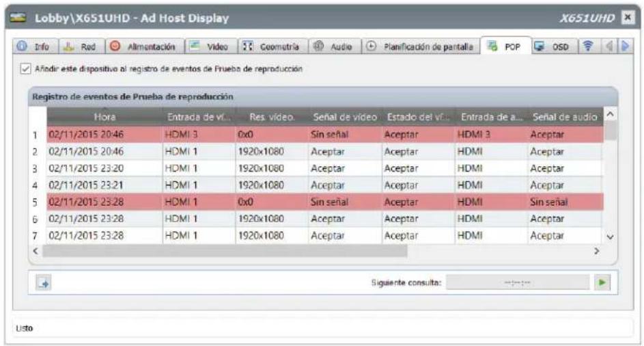This screenshot has width=644, height=346.
Task: Click the green play query button
Action: click(602, 282)
